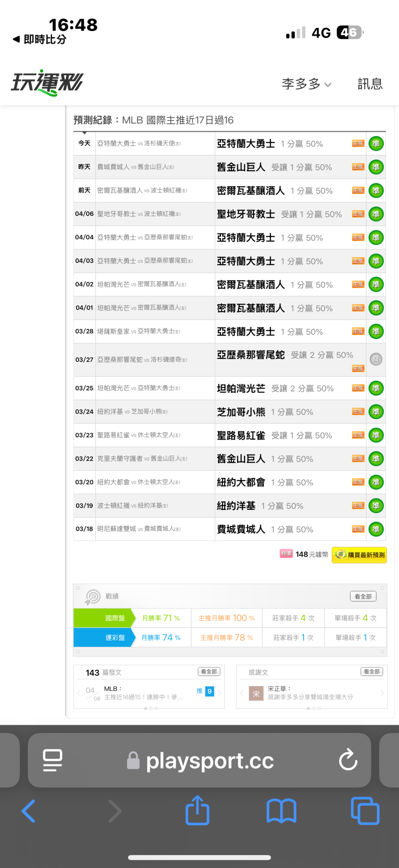Click 坦帕灣光芒 受讓 2 分贏 prediction
399x868 pixels.
pyautogui.click(x=275, y=388)
